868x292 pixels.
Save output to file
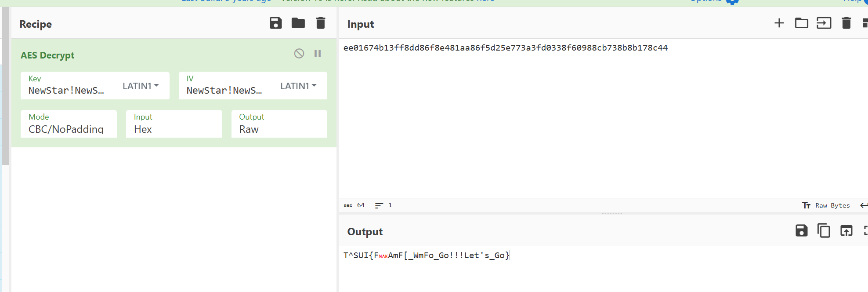click(x=802, y=231)
